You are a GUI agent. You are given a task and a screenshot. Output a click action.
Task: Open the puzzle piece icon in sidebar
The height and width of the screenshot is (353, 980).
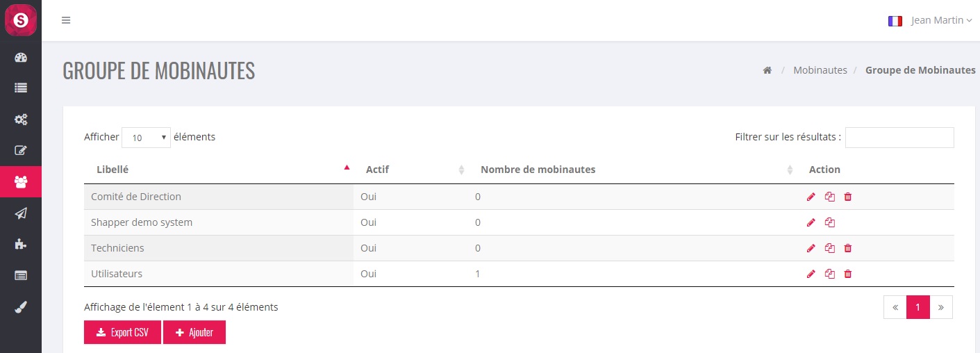[21, 244]
